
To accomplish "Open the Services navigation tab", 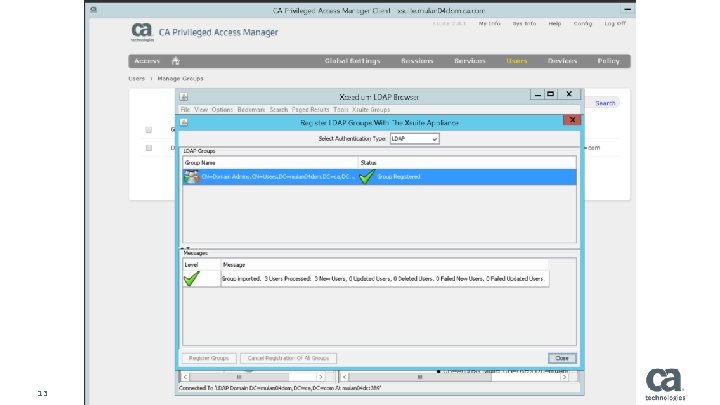I will click(x=469, y=61).
